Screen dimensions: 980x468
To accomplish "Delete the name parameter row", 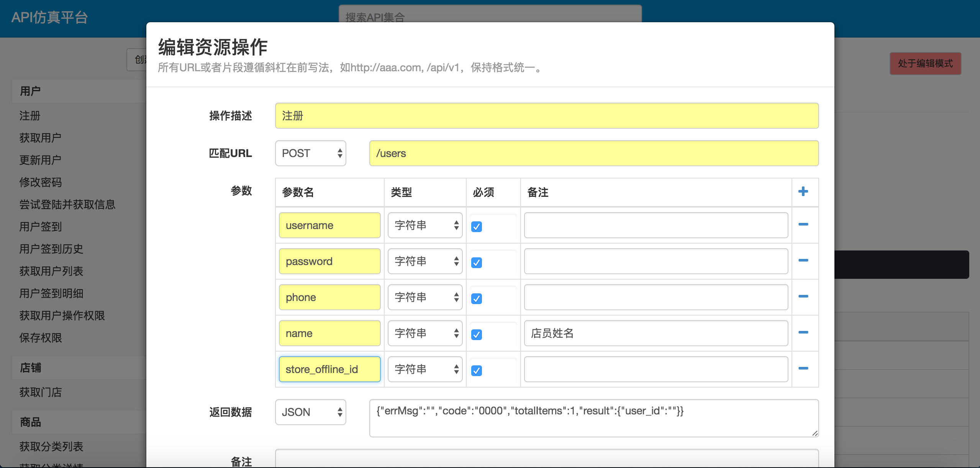I will click(x=803, y=332).
